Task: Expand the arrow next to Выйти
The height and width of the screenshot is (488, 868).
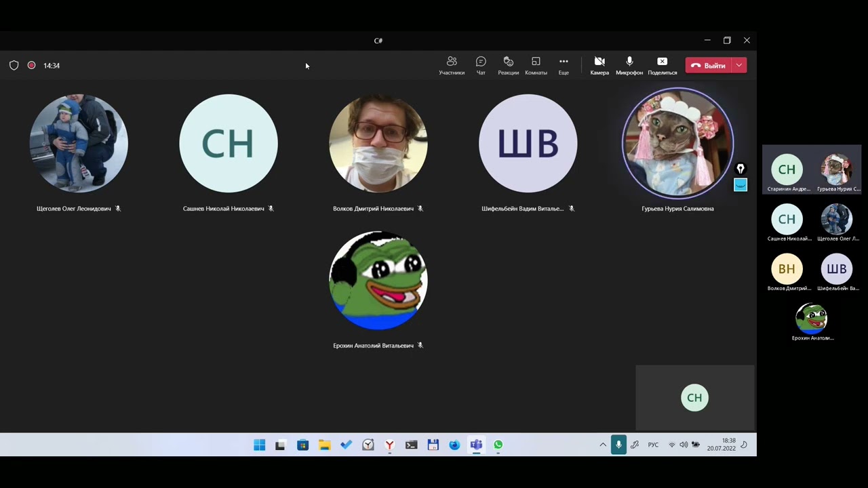Action: click(739, 66)
